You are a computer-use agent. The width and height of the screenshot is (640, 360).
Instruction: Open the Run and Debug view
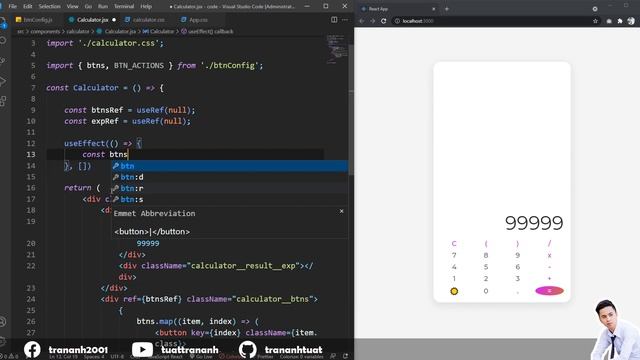(x=3, y=81)
